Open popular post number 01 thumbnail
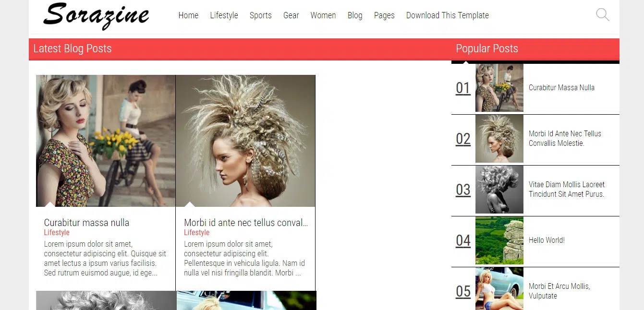This screenshot has height=310, width=644. coord(499,88)
